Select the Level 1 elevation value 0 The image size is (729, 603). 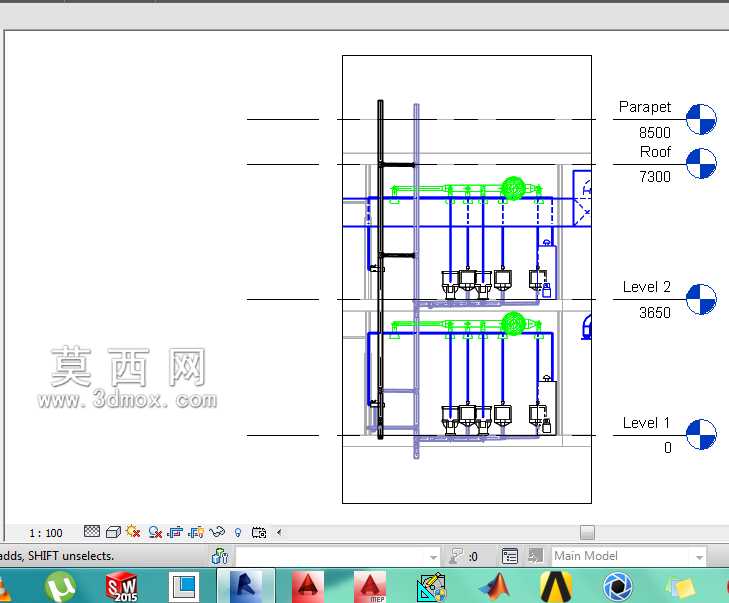pos(668,448)
